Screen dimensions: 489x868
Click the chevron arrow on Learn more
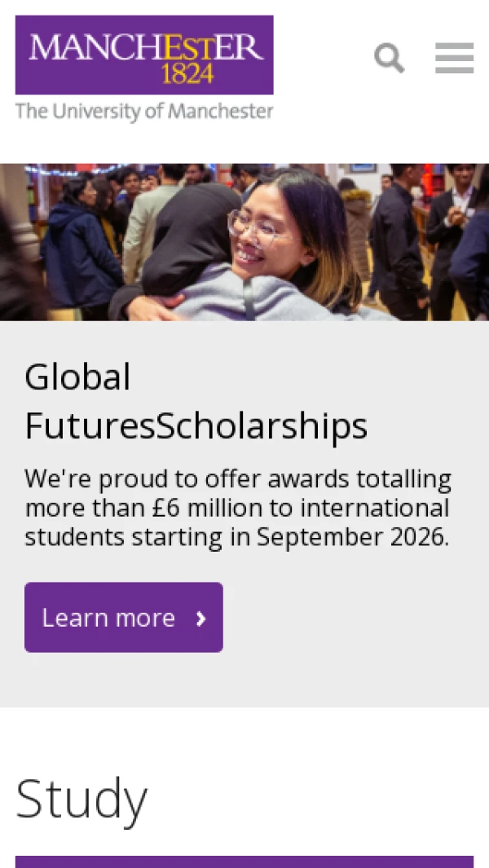tap(201, 619)
